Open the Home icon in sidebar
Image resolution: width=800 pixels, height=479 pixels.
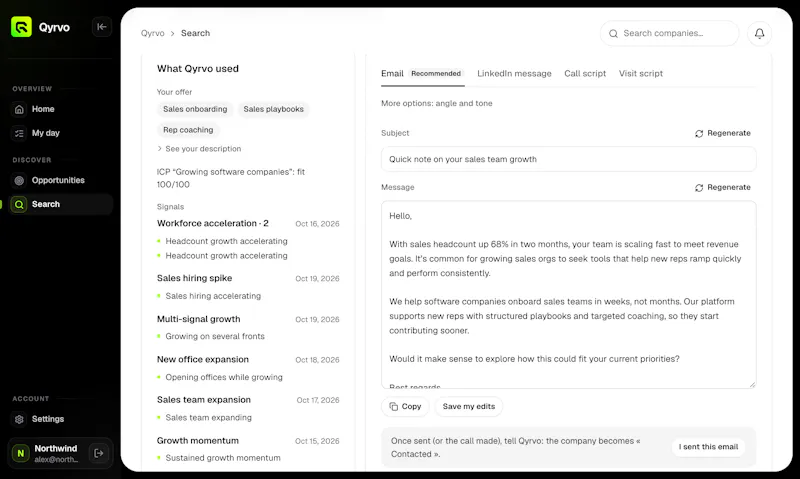pos(19,109)
